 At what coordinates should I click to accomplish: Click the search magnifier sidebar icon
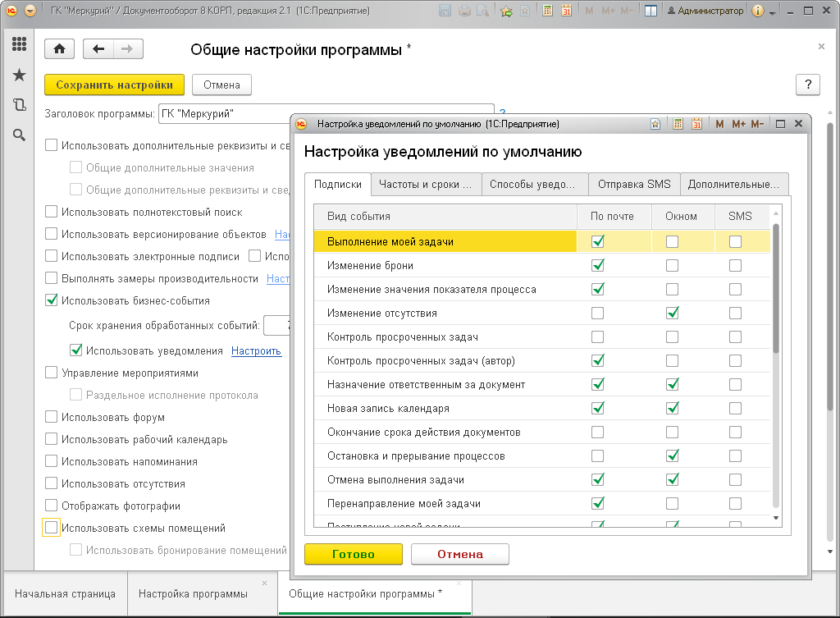[20, 135]
